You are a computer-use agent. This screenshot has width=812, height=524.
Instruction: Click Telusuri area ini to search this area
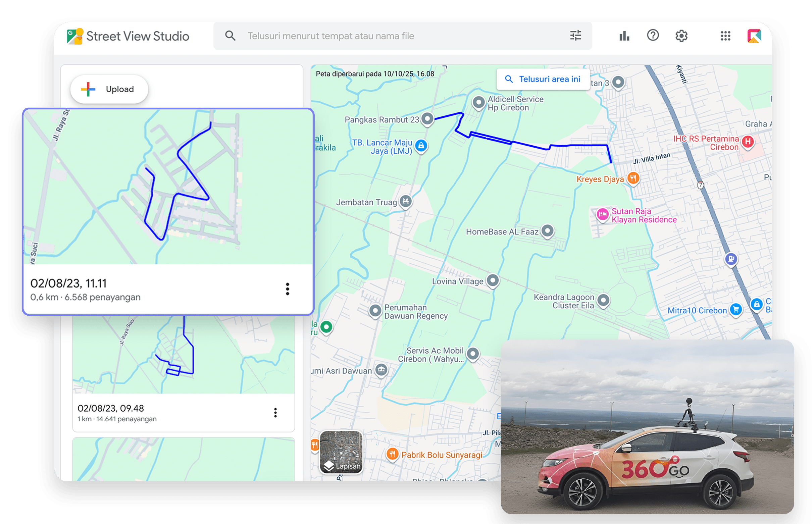coord(543,79)
